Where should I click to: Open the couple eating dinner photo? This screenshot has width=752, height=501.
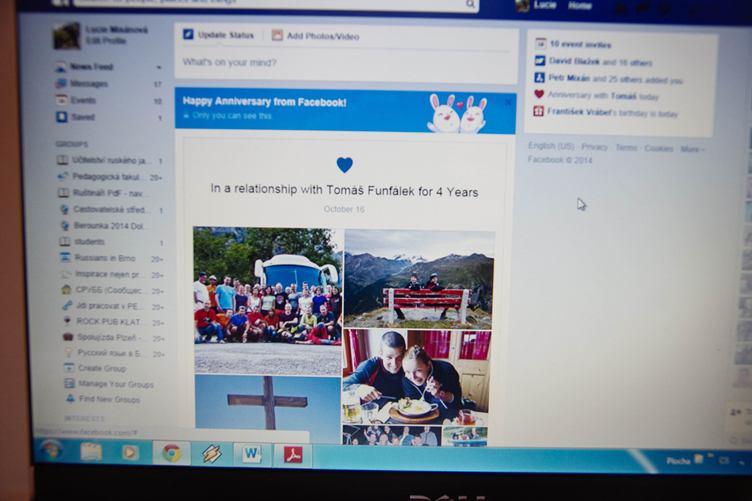[x=416, y=377]
